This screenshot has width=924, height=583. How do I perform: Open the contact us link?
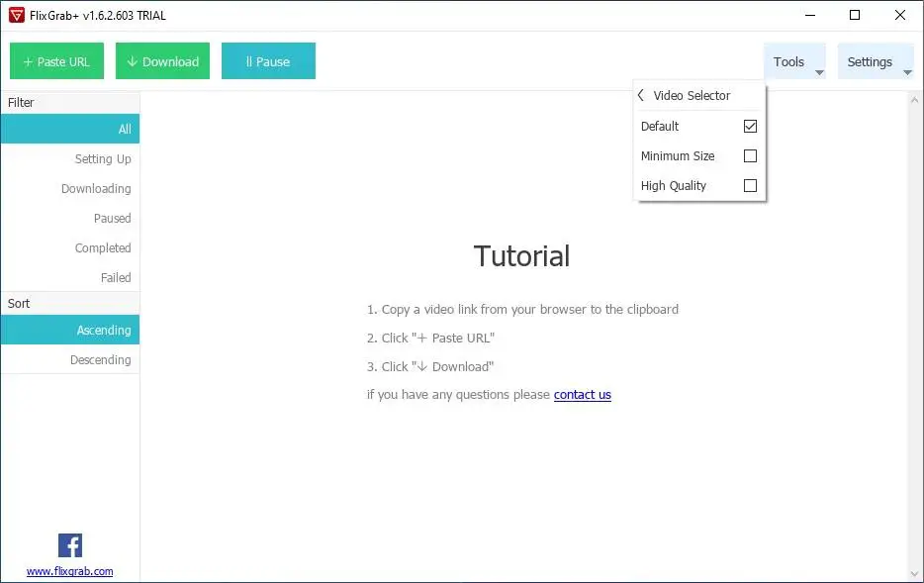583,394
